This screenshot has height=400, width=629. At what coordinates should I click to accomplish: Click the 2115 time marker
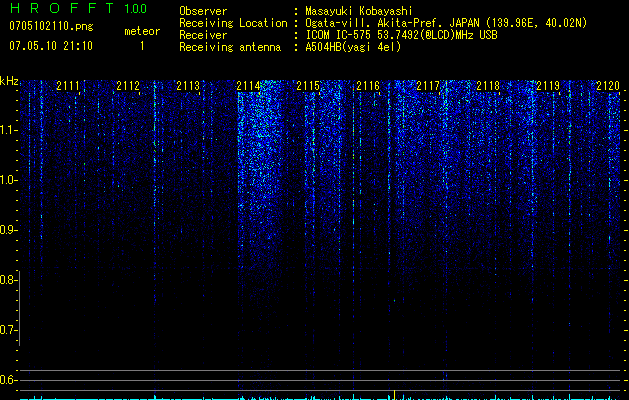(308, 85)
